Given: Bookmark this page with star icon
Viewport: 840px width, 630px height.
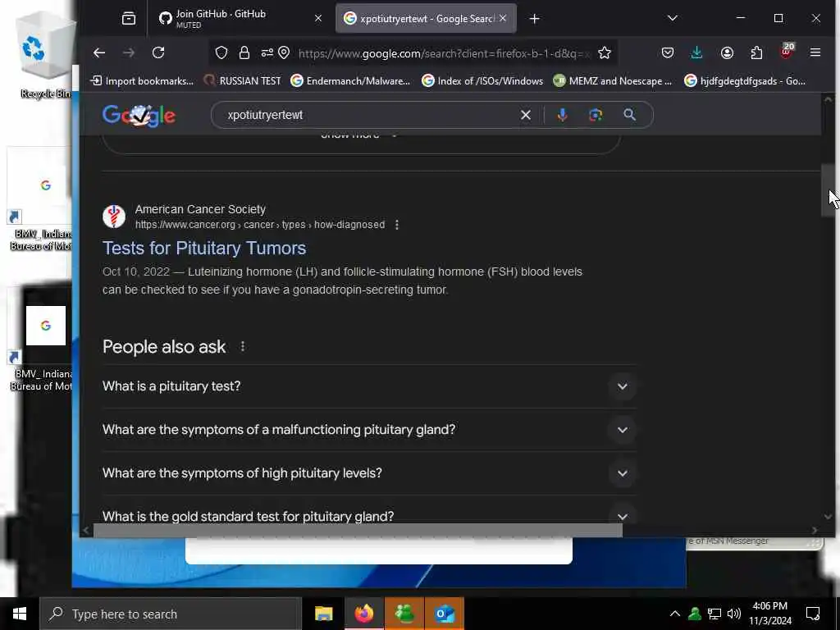Looking at the screenshot, I should click(x=605, y=52).
